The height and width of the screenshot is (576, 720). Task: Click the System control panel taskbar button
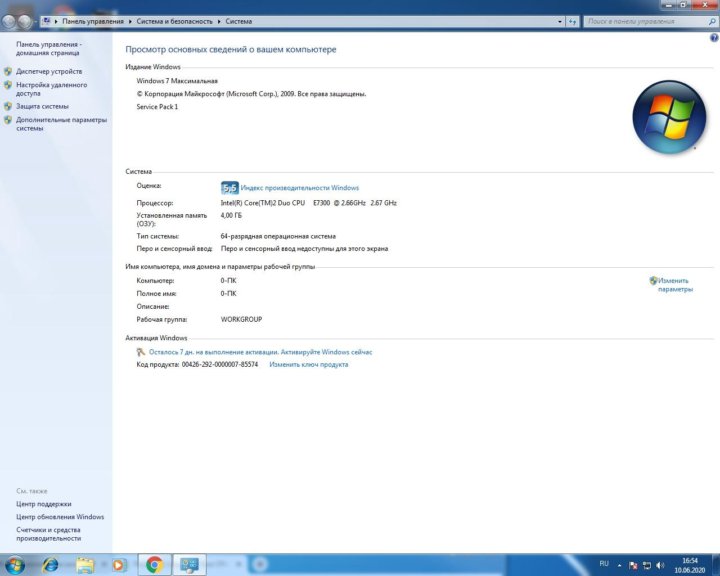pos(189,565)
